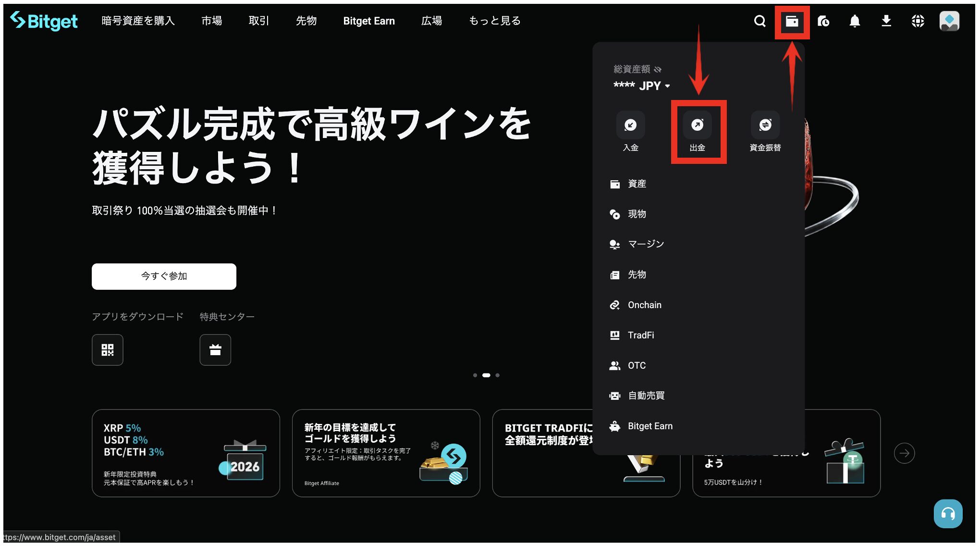
Task: Click the XRP 5% promotion card
Action: (x=186, y=453)
